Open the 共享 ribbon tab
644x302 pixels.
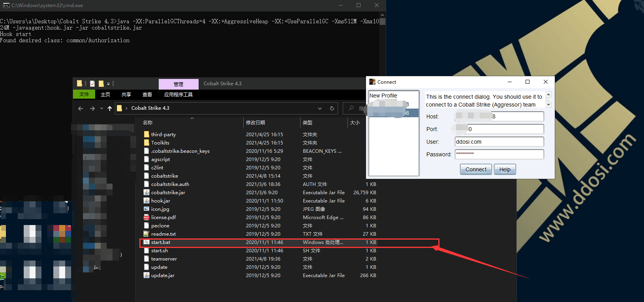(x=126, y=94)
